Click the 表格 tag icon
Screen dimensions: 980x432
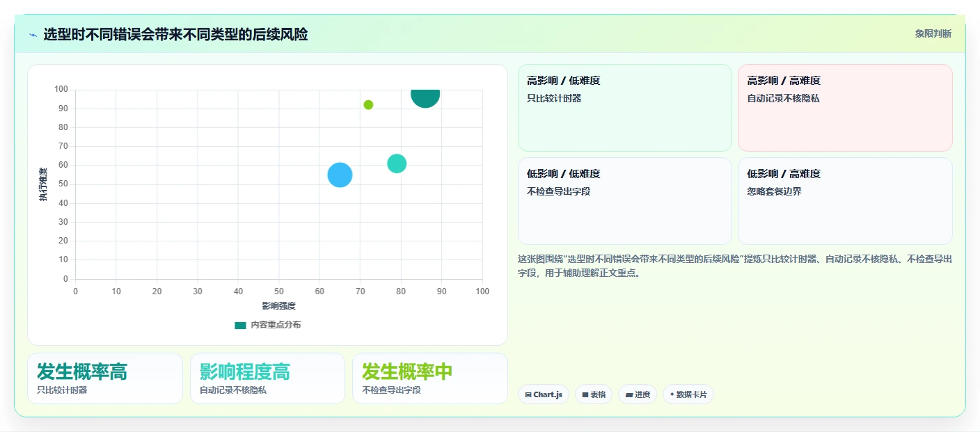(x=585, y=394)
